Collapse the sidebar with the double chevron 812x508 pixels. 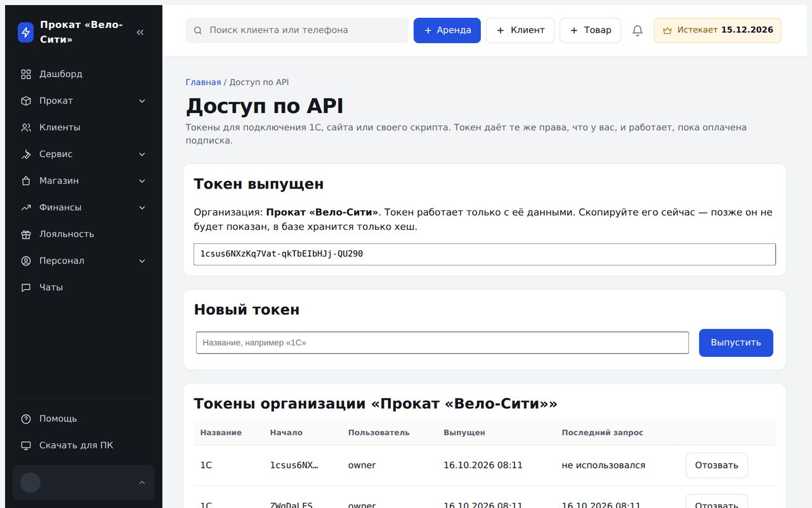(140, 32)
